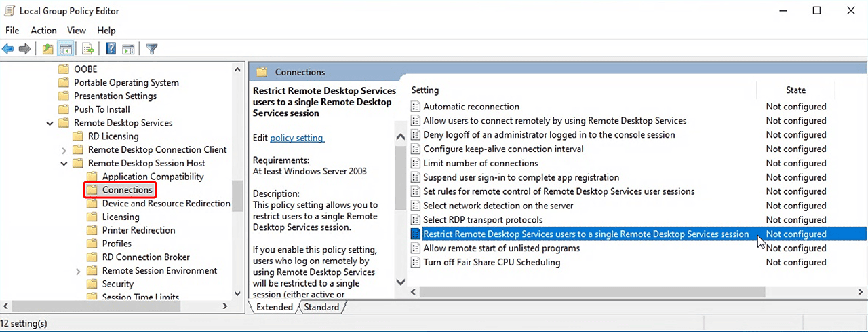Click the Back arrow in toolbar
The height and width of the screenshot is (332, 868).
pyautogui.click(x=8, y=49)
